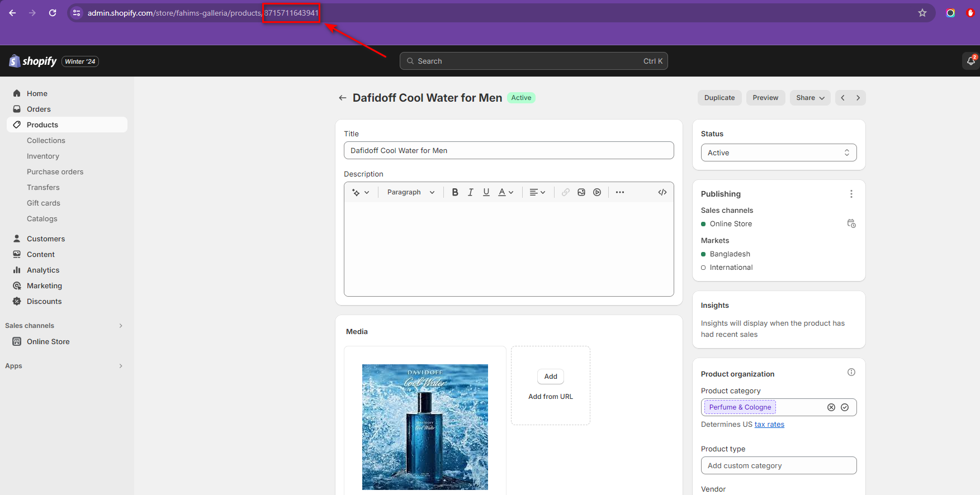Viewport: 980px width, 495px height.
Task: Clear the Perfume & Cologne category
Action: [831, 407]
